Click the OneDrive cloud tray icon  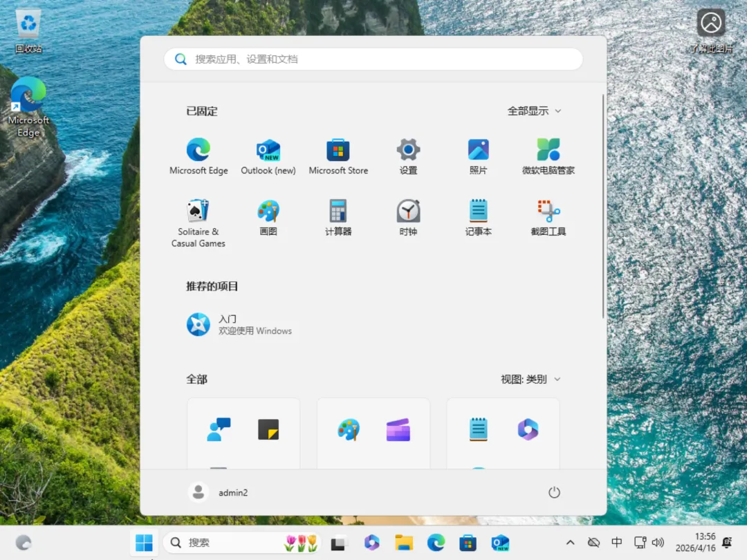(593, 543)
